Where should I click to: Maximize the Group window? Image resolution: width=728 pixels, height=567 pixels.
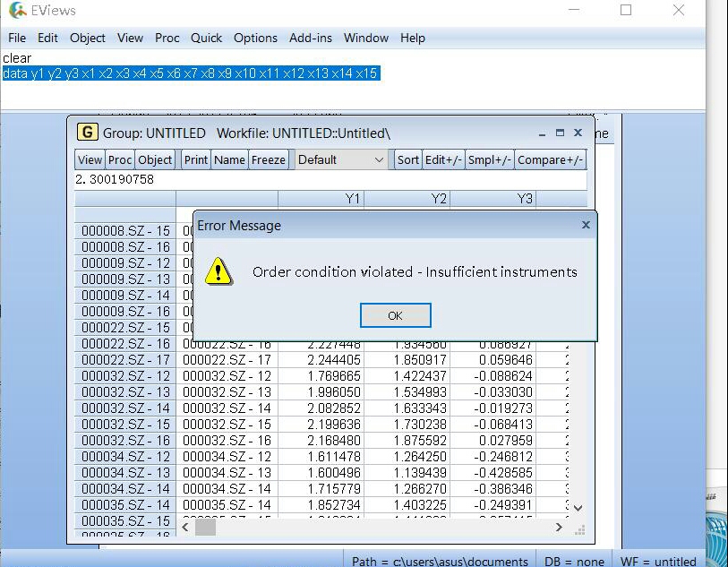[560, 133]
